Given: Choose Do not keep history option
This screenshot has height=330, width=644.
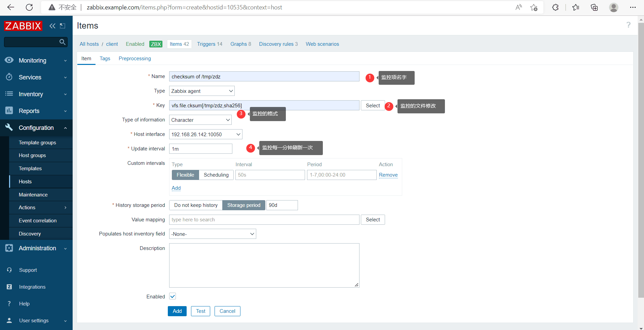Looking at the screenshot, I should 196,205.
